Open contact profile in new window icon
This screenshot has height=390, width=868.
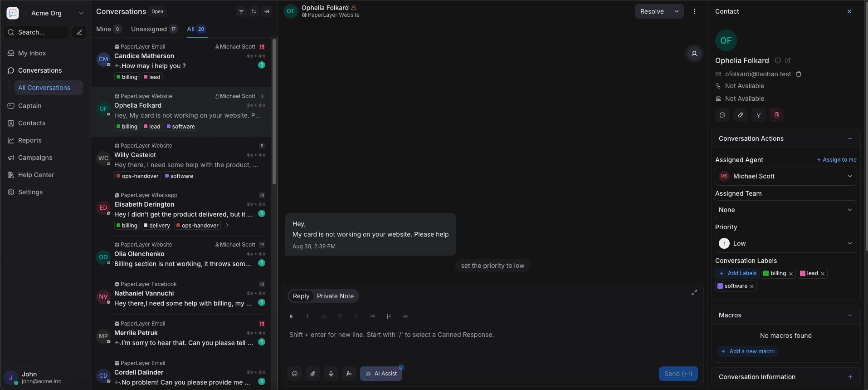coord(788,60)
